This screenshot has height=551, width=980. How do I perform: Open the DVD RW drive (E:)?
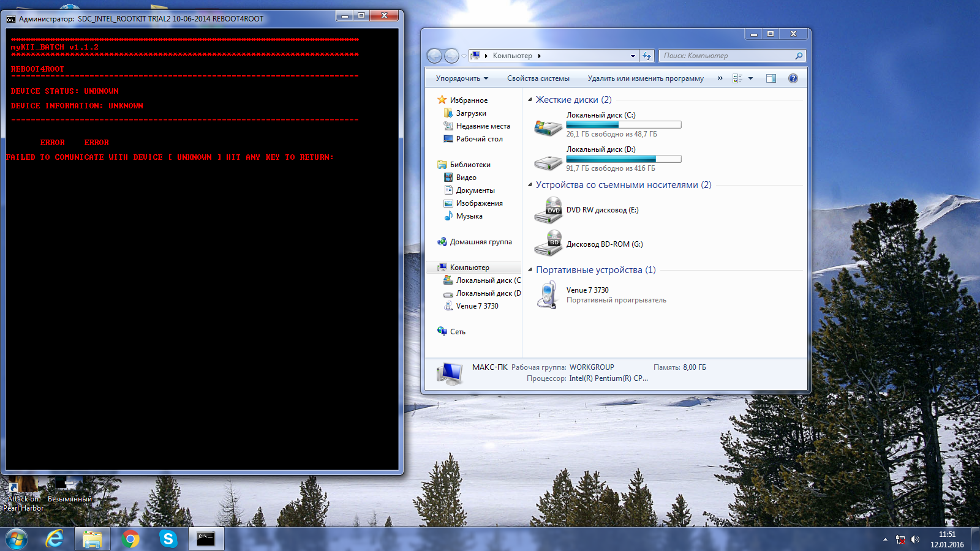pos(548,210)
